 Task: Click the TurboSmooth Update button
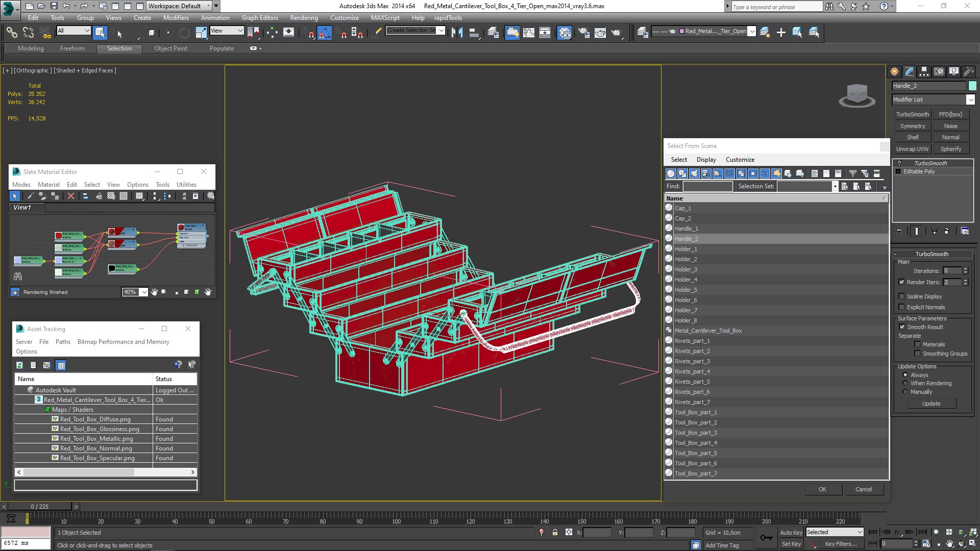[x=931, y=404]
